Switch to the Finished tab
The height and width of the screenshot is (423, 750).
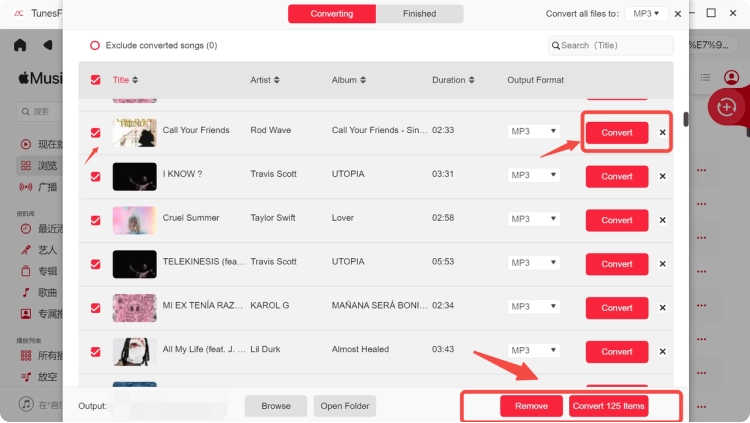[419, 14]
